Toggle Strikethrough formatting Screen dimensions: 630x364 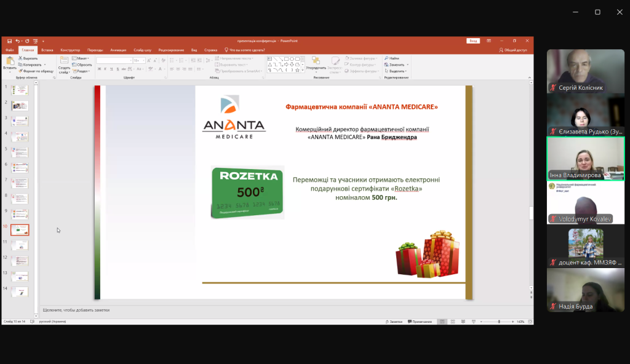[x=124, y=69]
